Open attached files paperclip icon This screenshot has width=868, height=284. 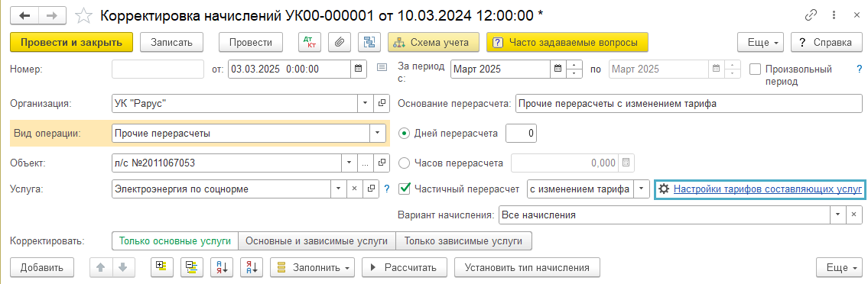coord(340,42)
